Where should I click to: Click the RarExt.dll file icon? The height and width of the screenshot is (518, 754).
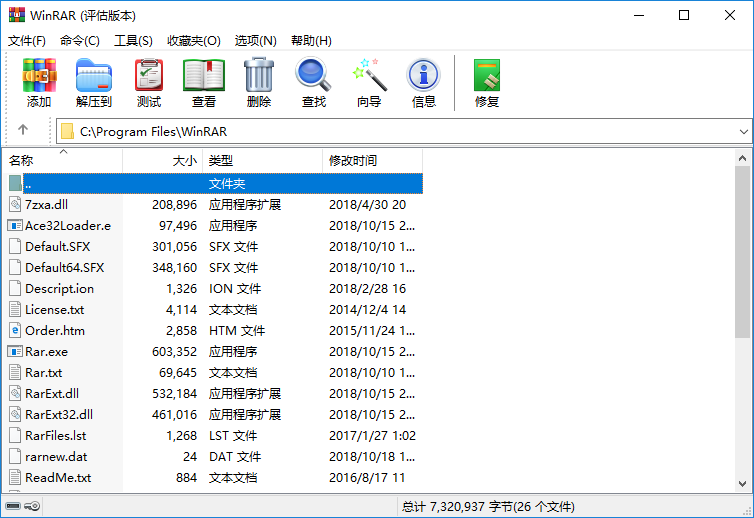click(x=15, y=393)
